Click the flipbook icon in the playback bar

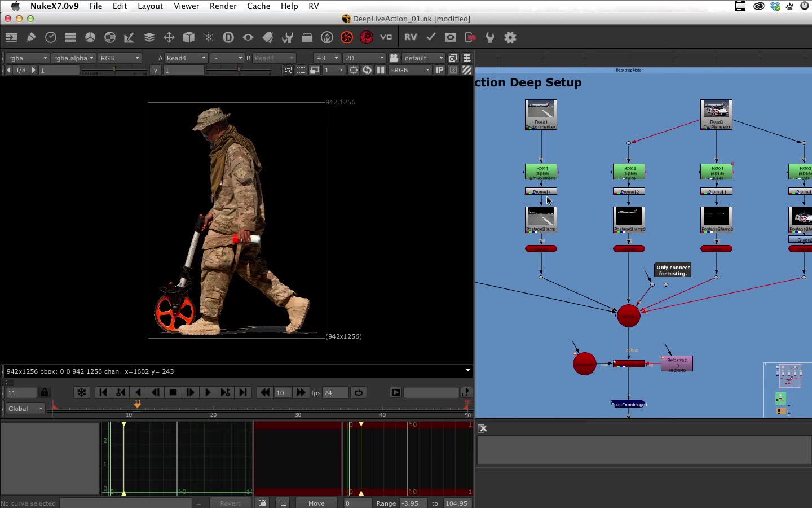point(396,392)
